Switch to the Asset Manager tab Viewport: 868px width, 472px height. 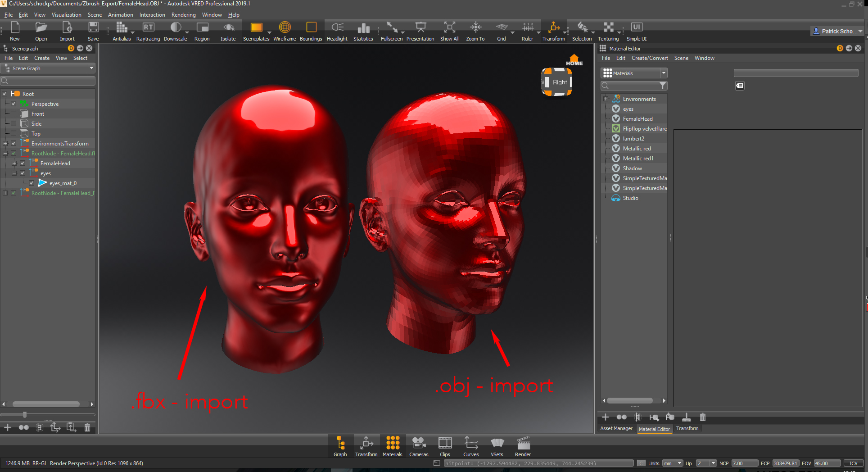[x=616, y=428]
